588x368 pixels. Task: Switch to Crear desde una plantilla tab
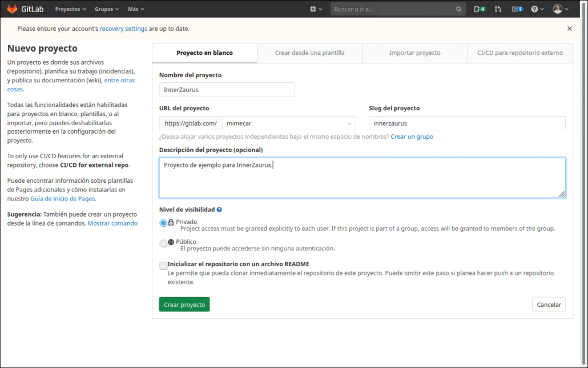point(310,53)
